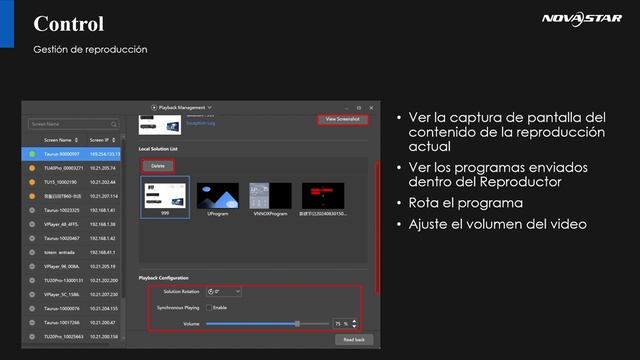Select the online Taurus-90000997 screen row
Screen dimensions: 640x360
pos(71,154)
